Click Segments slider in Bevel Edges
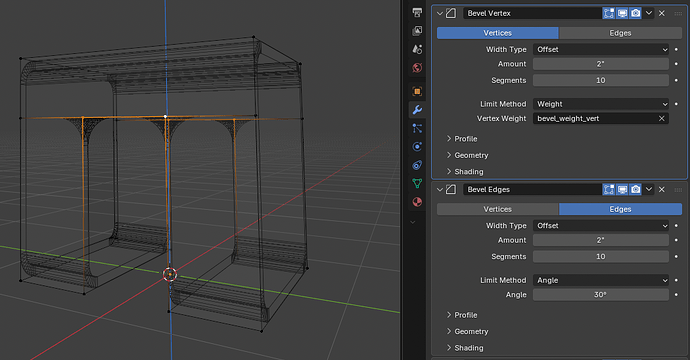The image size is (690, 360). click(x=601, y=256)
